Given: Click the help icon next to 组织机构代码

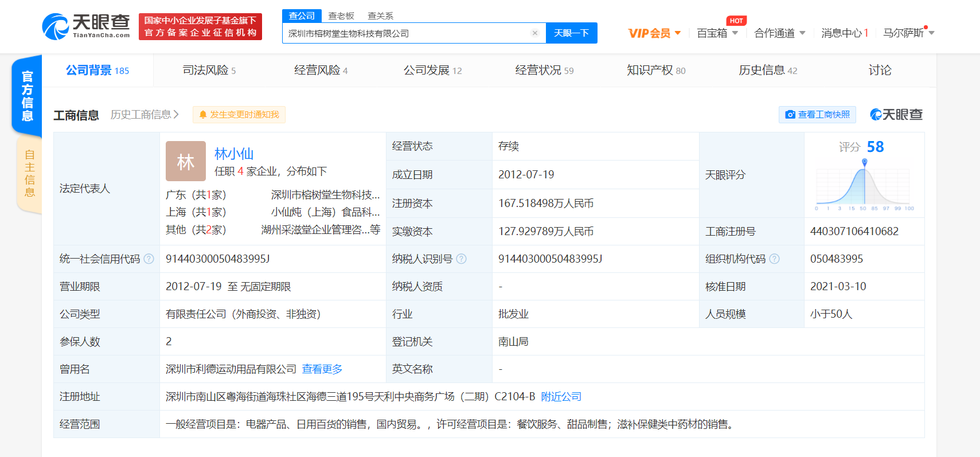Looking at the screenshot, I should click(x=774, y=259).
